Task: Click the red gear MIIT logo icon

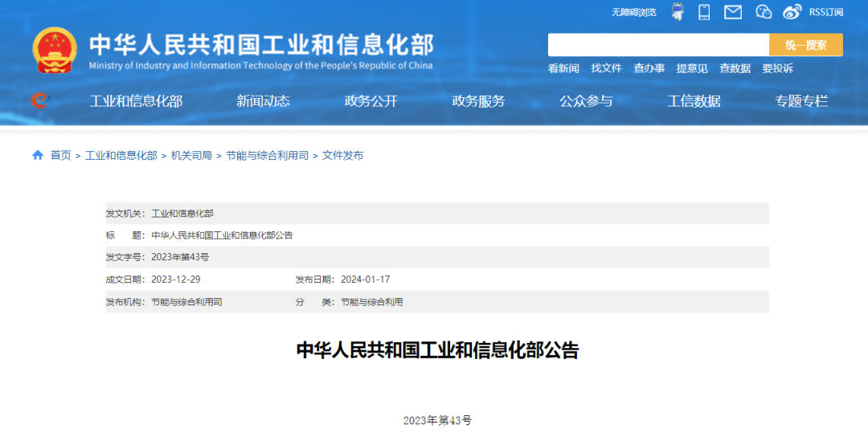Action: pyautogui.click(x=39, y=100)
